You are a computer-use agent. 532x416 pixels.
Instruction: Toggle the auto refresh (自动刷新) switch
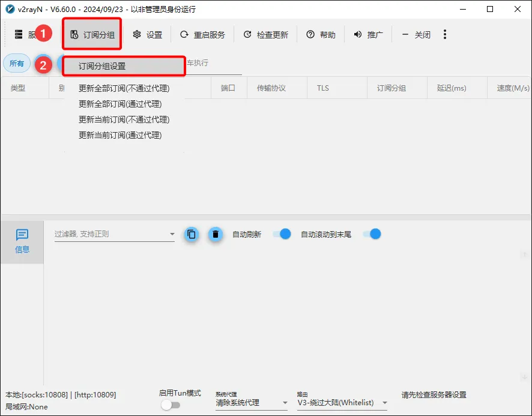282,234
